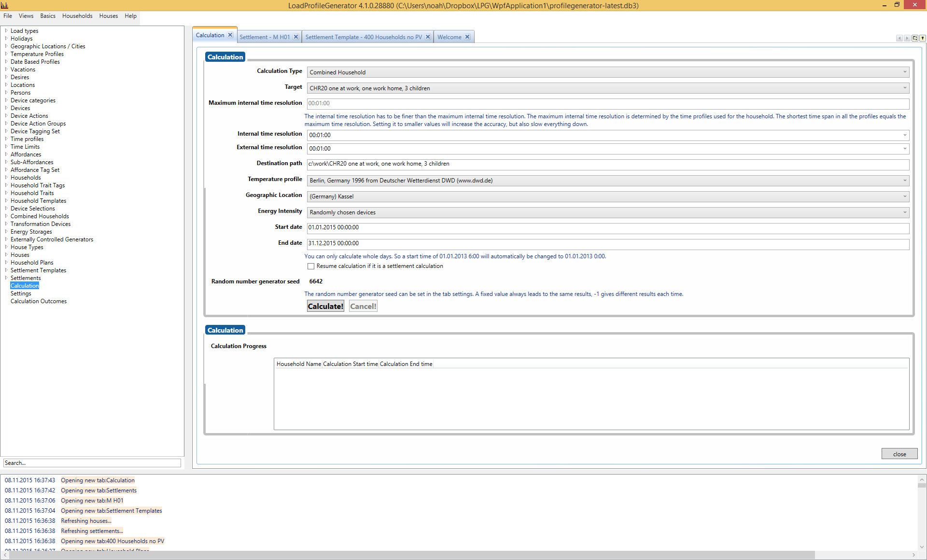927x560 pixels.
Task: Click the Maximum internal time resolution field
Action: pos(608,103)
